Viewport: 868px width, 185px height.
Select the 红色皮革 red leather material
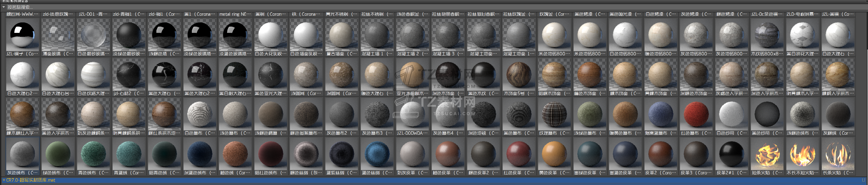[519, 154]
